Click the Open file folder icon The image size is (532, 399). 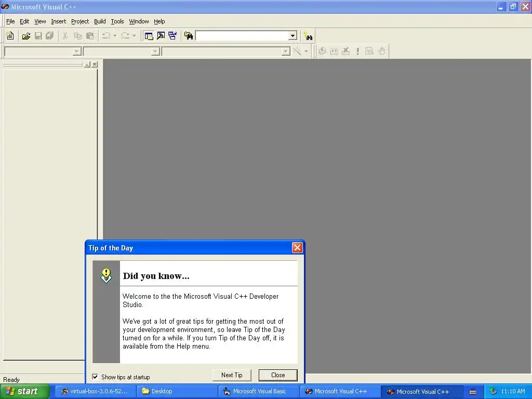26,36
